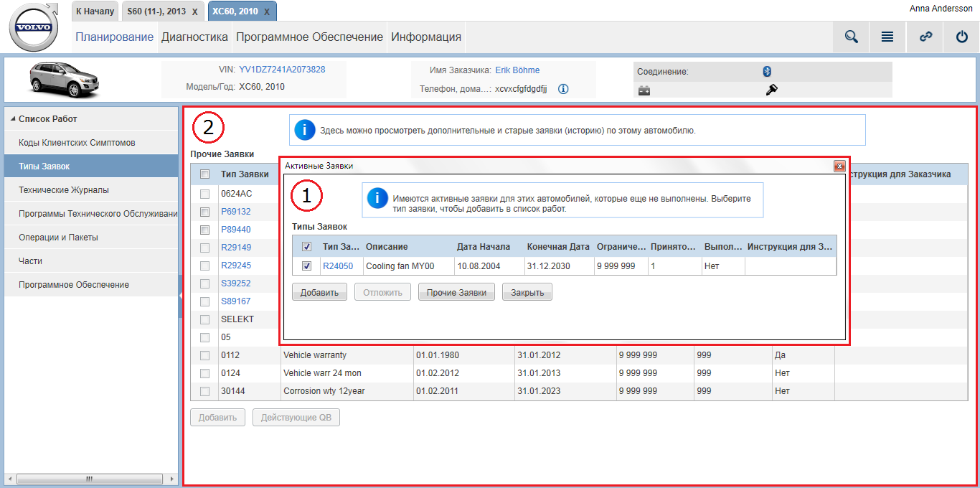Check the R29245 row checkbox
This screenshot has width=980, height=488.
[205, 266]
